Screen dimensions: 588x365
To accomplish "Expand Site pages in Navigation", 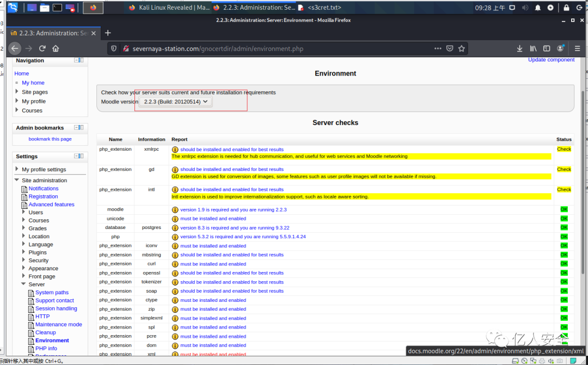I will (16, 91).
